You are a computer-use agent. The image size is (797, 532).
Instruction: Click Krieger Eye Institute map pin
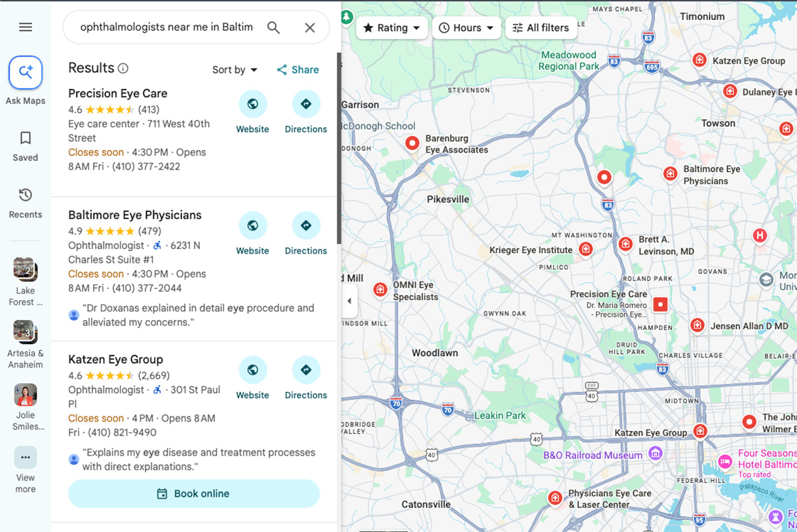tap(586, 249)
